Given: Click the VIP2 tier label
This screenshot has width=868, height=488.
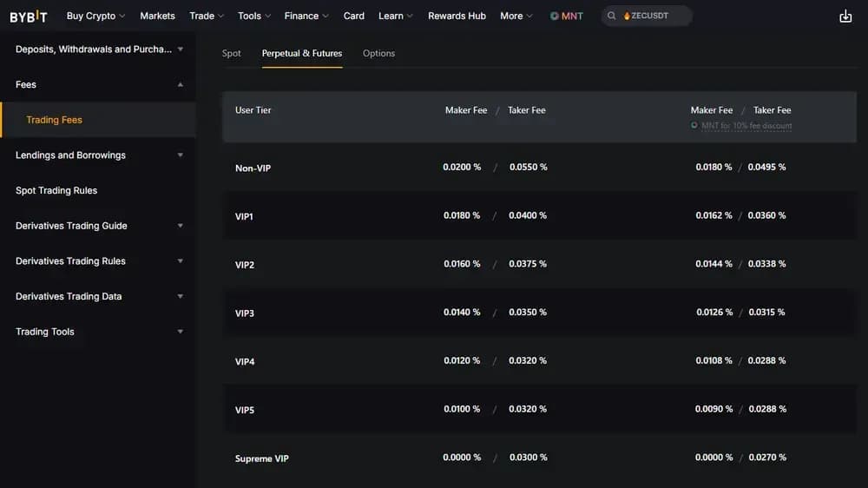Looking at the screenshot, I should [x=245, y=265].
